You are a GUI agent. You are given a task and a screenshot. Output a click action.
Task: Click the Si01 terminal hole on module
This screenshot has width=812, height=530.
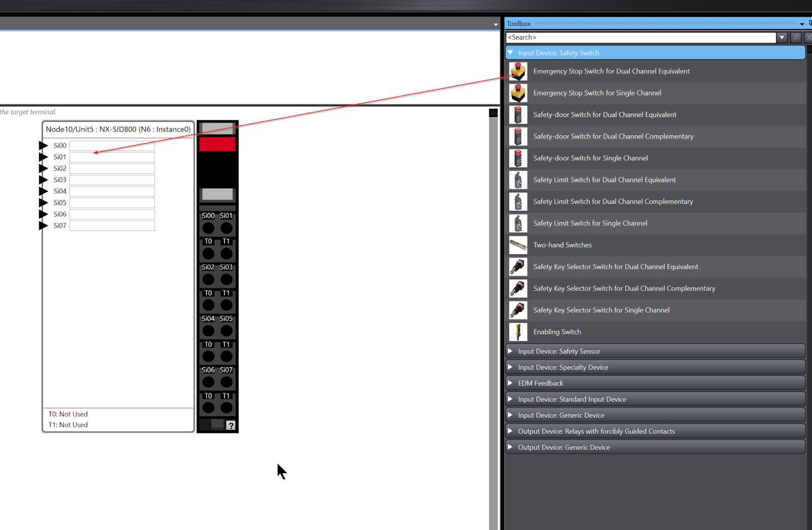[x=226, y=228]
